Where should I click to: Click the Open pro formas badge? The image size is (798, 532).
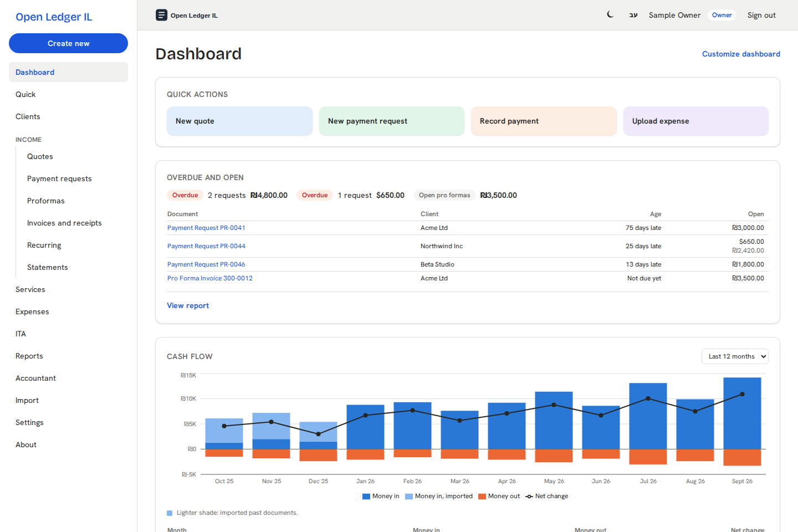pos(444,195)
